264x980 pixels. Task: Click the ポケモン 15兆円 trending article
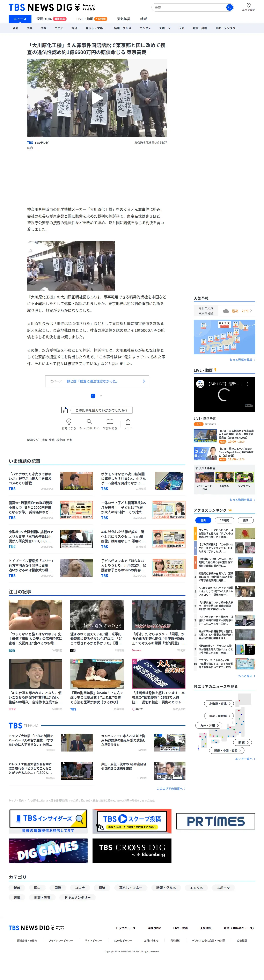tap(143, 481)
